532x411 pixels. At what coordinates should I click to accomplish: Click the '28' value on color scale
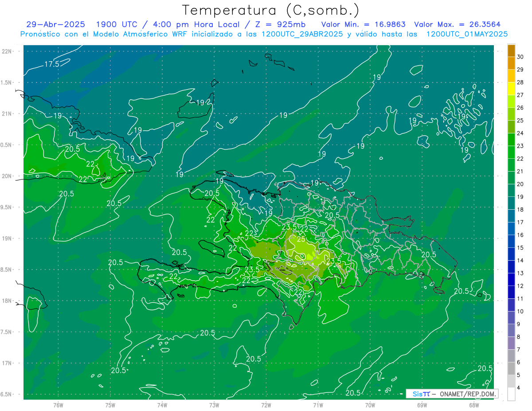[520, 82]
